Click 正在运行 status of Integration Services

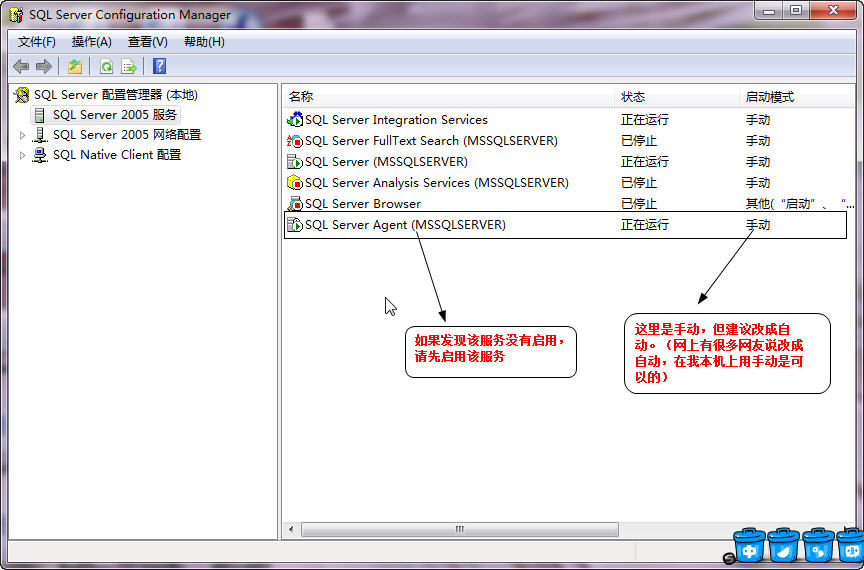(x=645, y=120)
